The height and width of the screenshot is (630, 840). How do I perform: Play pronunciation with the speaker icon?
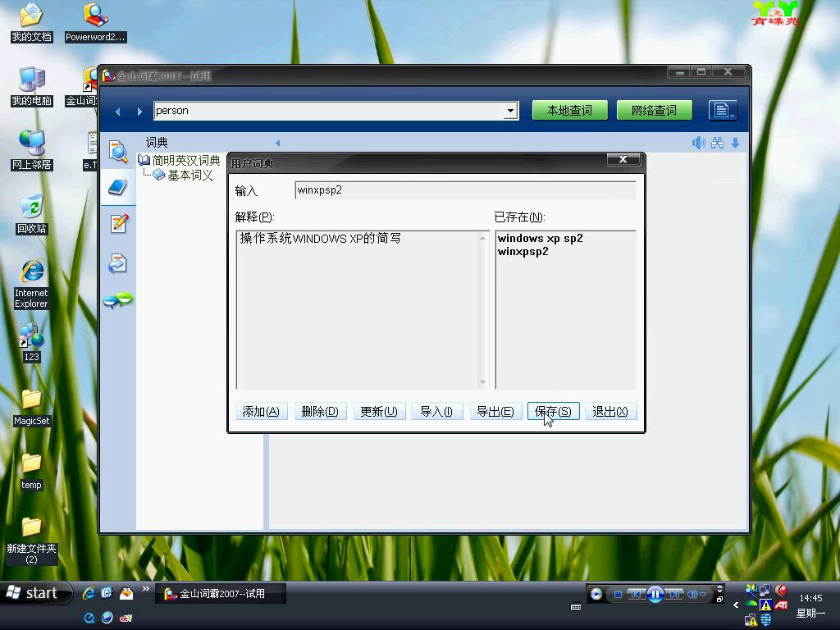pos(699,143)
